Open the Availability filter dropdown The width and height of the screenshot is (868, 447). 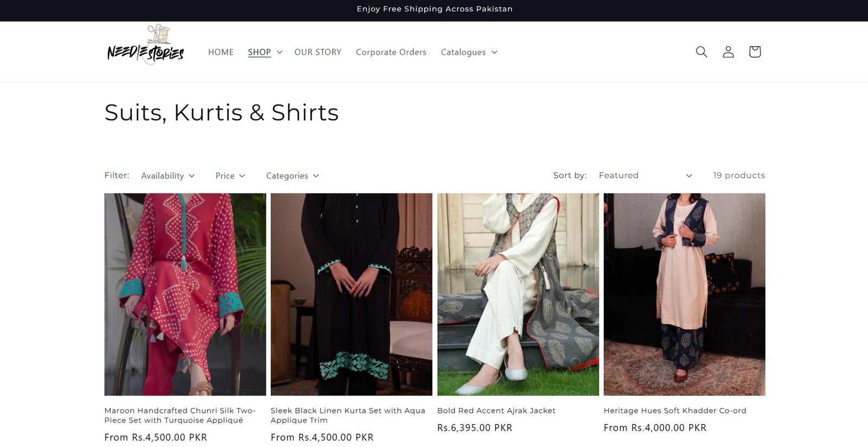click(168, 176)
